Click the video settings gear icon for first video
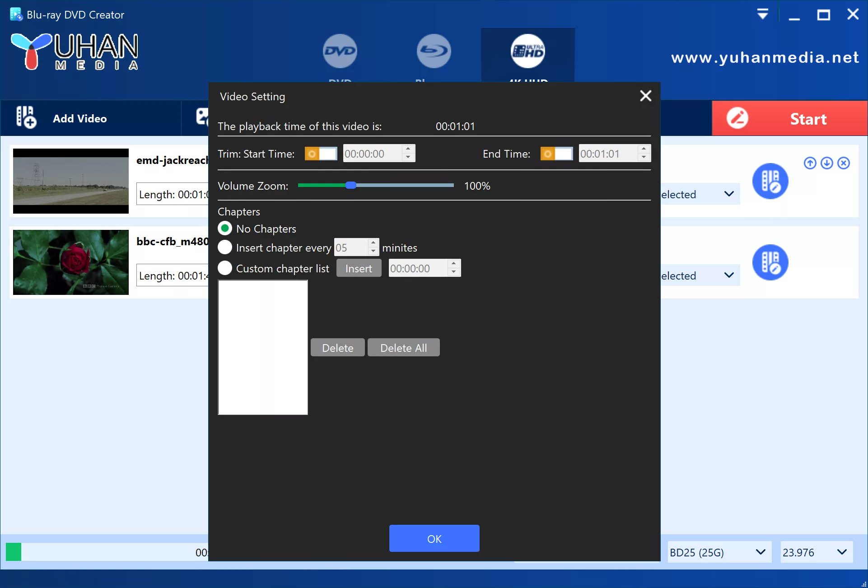868x588 pixels. pos(770,181)
